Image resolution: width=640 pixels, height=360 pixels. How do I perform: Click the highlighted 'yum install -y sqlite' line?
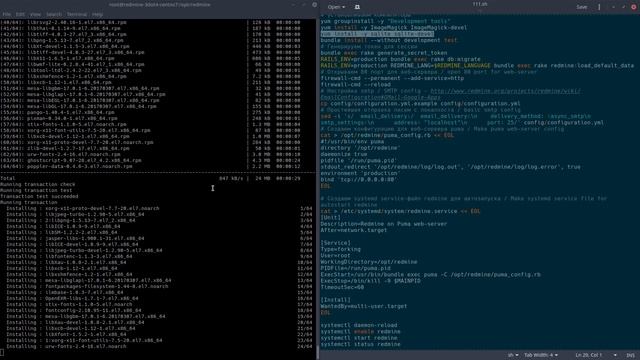377,34
